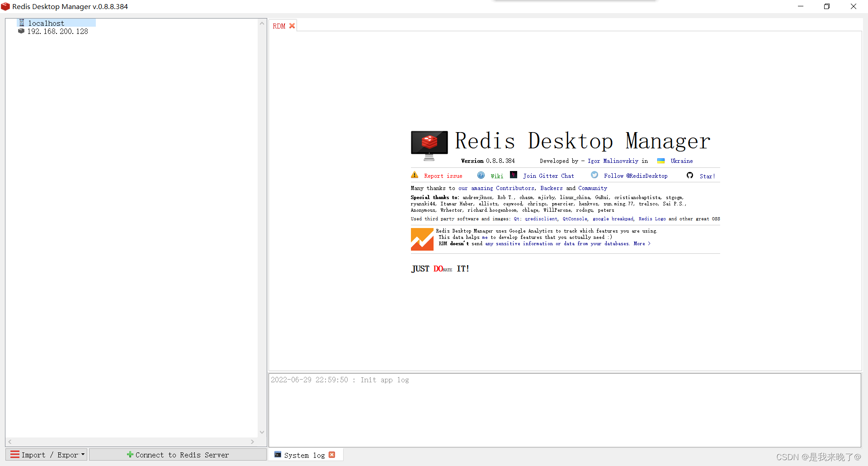This screenshot has height=466, width=868.
Task: Open the Wiki link
Action: coord(497,176)
